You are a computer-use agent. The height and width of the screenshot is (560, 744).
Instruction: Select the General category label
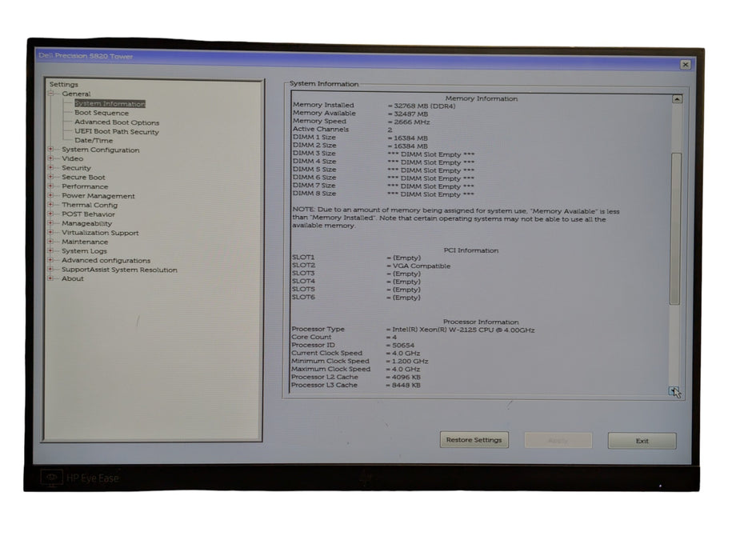click(76, 94)
